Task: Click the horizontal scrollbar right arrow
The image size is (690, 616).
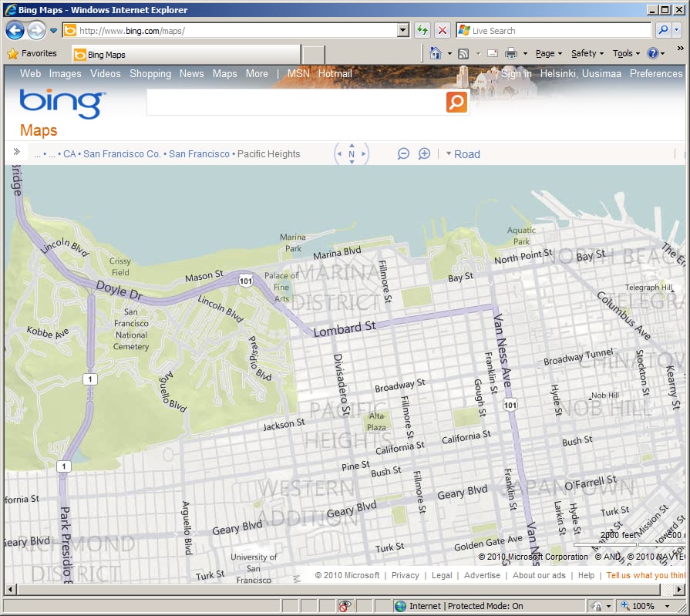Action: pos(679,589)
